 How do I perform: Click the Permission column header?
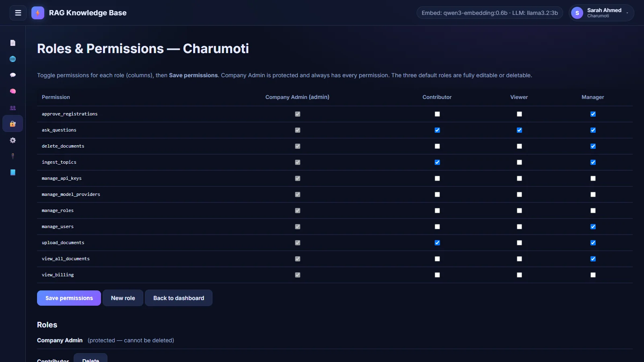[56, 97]
